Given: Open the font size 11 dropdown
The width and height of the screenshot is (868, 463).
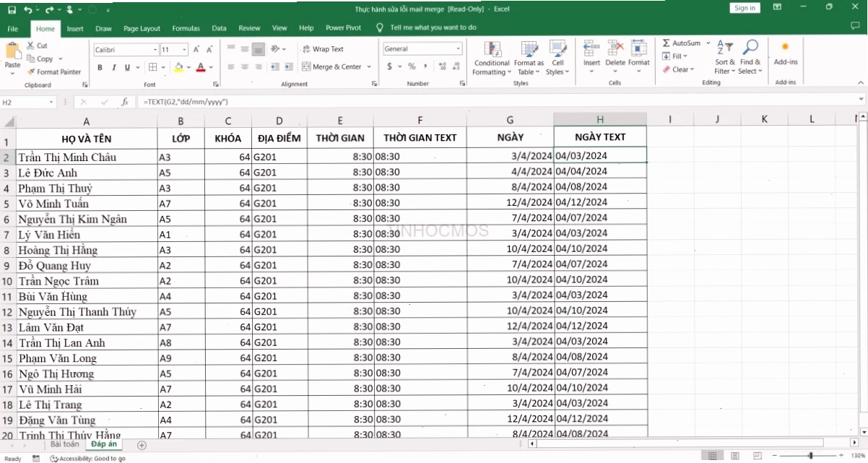Looking at the screenshot, I should (185, 50).
